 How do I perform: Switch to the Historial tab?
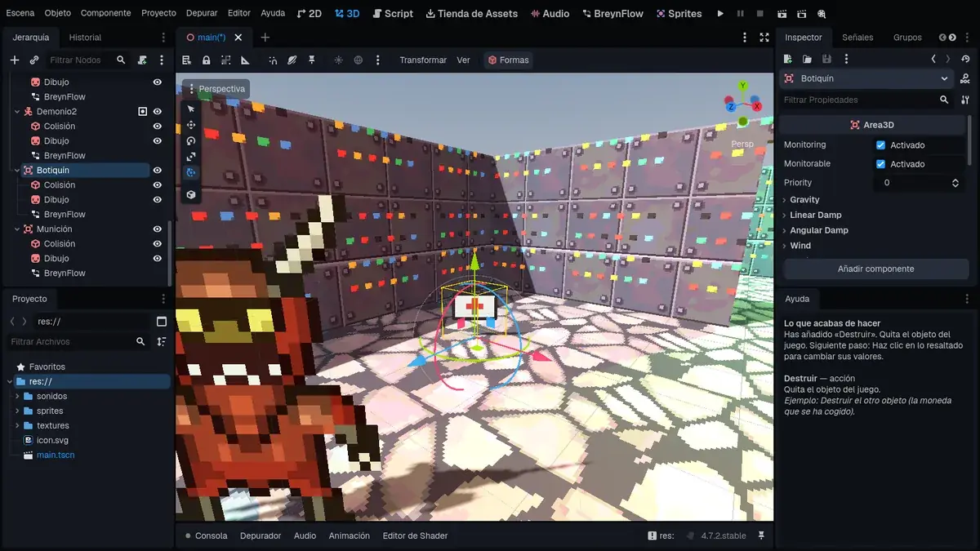click(85, 38)
